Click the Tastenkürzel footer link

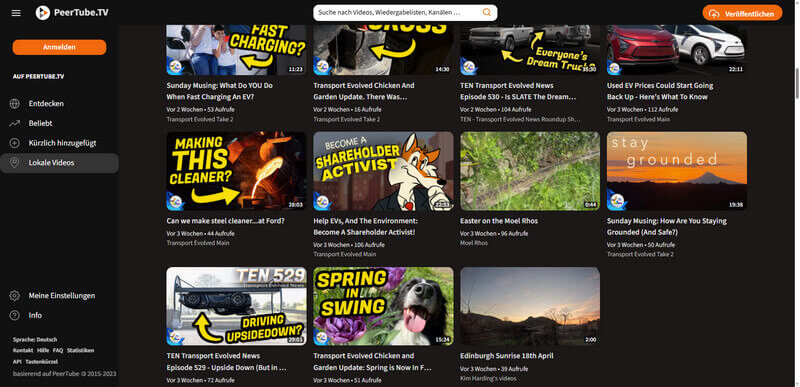[x=41, y=362]
